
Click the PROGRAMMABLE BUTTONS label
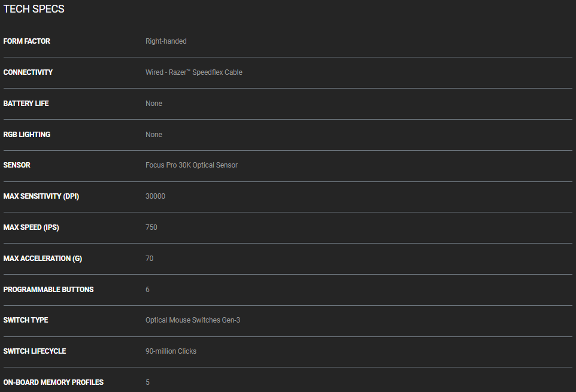point(48,290)
